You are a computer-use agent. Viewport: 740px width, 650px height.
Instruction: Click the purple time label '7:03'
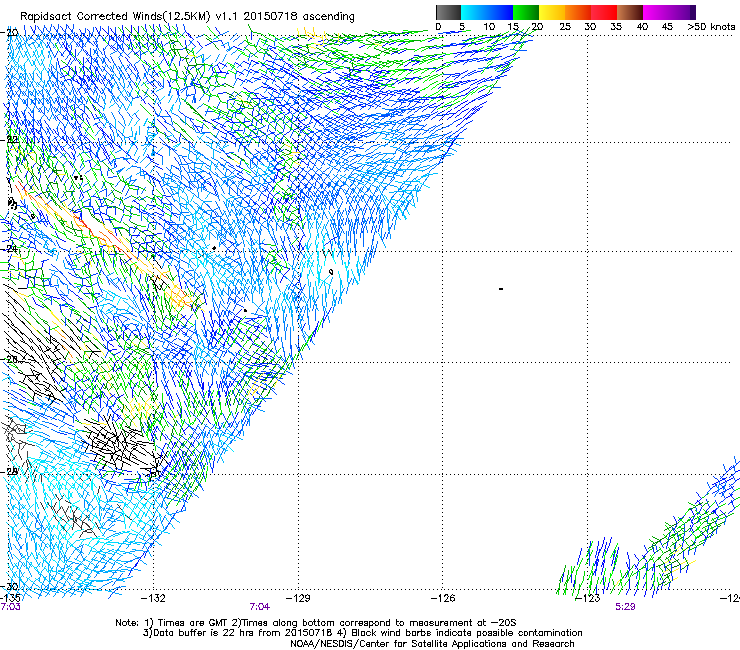(x=10, y=607)
